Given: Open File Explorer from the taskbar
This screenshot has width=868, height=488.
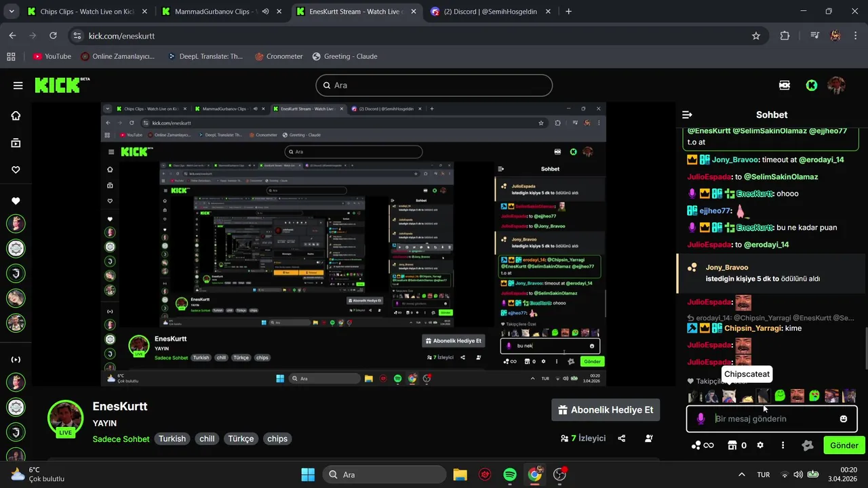Looking at the screenshot, I should pyautogui.click(x=460, y=474).
